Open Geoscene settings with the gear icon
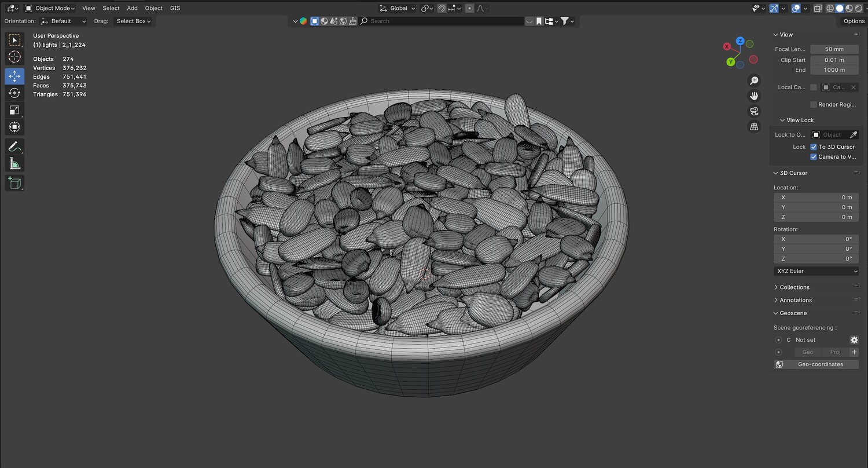868x468 pixels. (854, 340)
